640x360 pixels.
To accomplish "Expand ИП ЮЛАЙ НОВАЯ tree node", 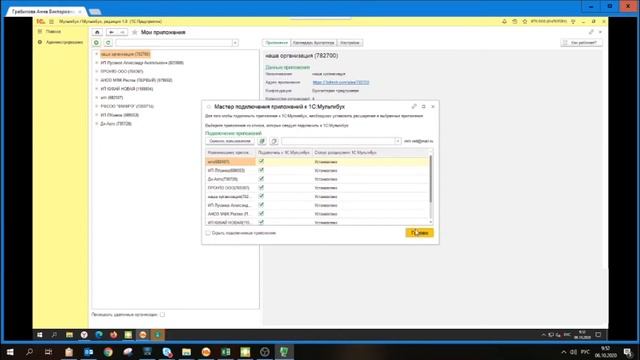I will point(97,89).
